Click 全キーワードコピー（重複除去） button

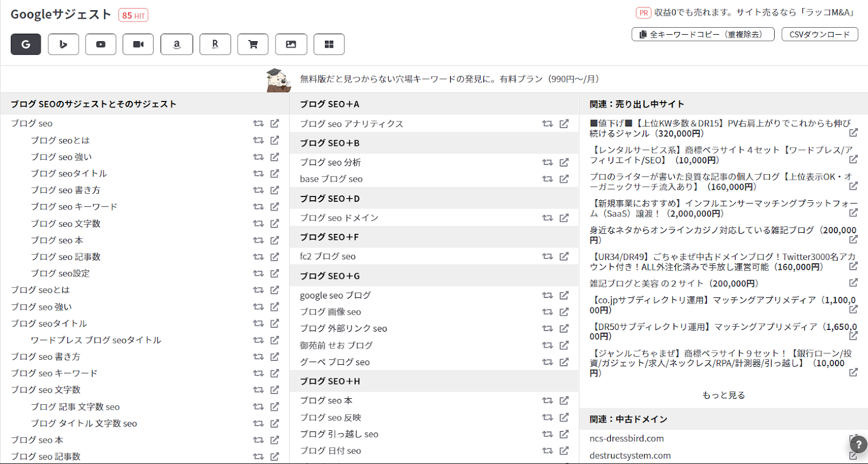[x=703, y=34]
